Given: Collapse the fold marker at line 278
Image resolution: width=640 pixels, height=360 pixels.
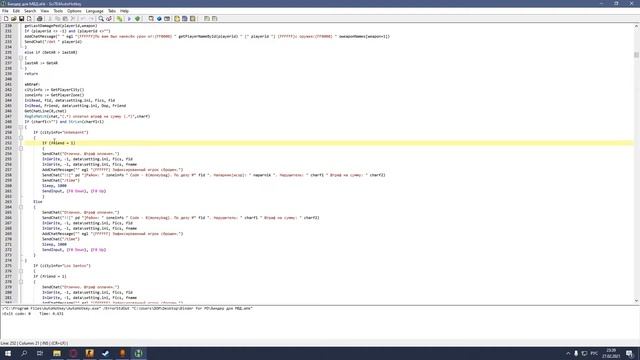Looking at the screenshot, I should coord(21,282).
